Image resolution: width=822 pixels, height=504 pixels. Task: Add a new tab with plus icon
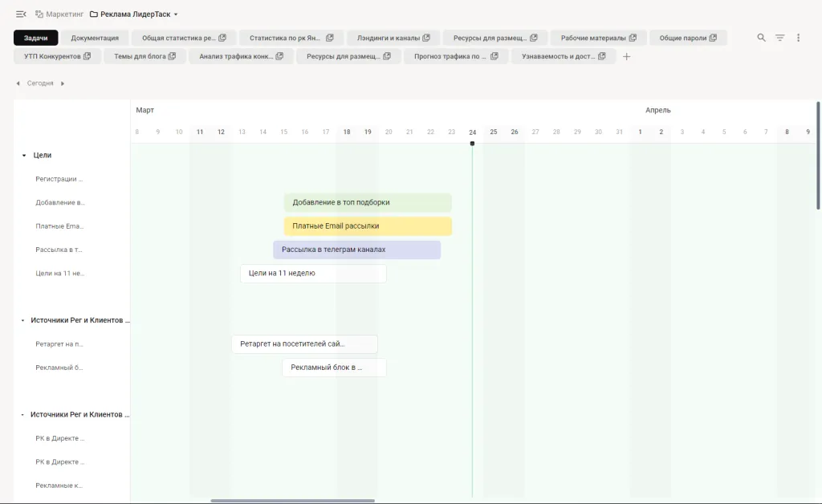point(627,56)
